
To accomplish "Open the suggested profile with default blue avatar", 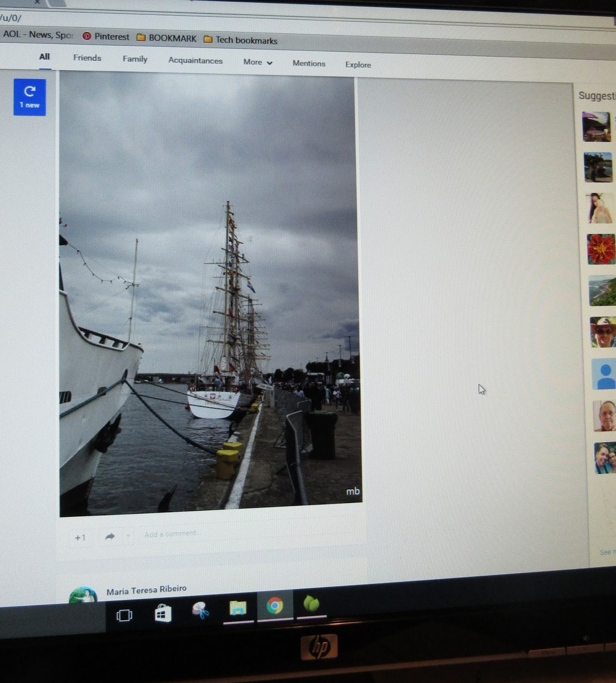I will tap(604, 374).
